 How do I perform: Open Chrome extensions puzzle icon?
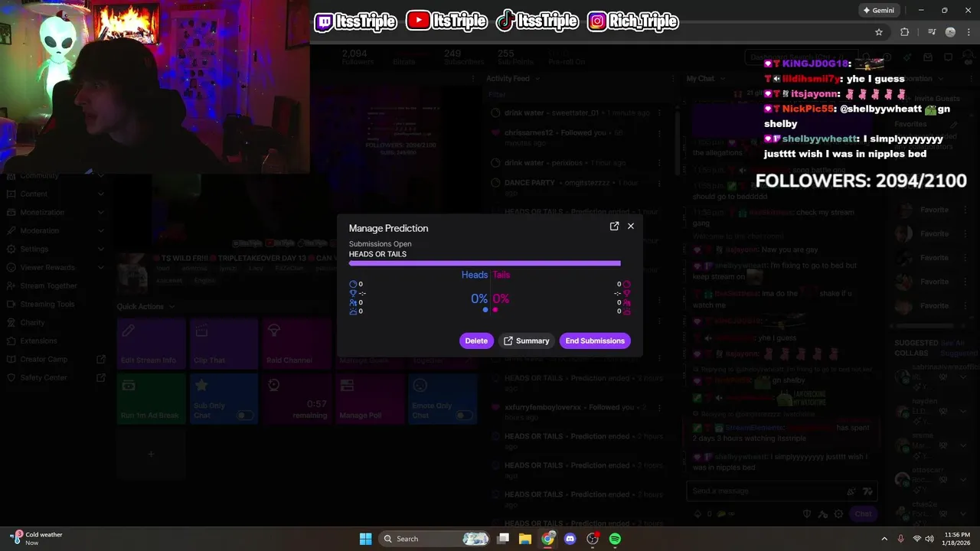click(905, 32)
